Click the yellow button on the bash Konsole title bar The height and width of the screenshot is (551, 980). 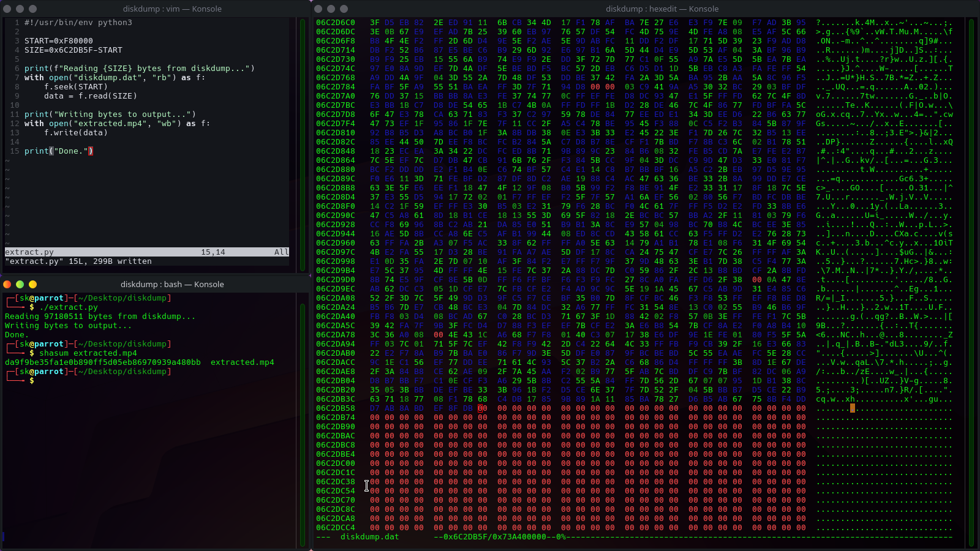[x=32, y=284]
